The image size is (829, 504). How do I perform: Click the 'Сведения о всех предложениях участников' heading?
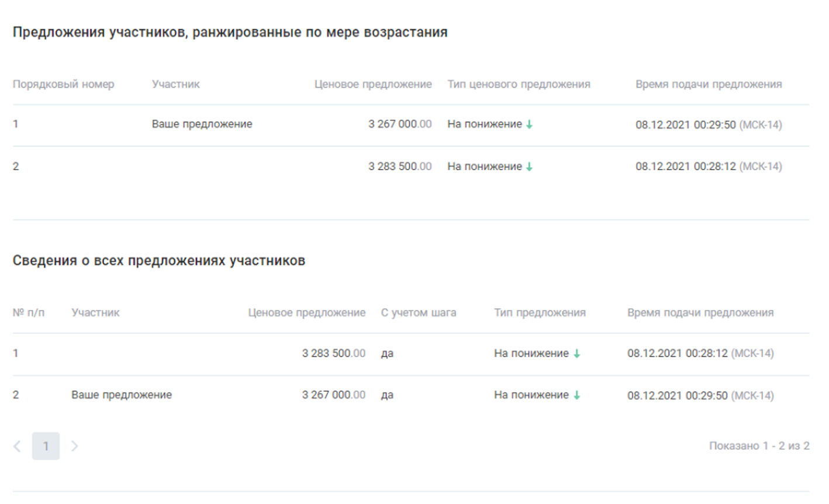point(159,261)
